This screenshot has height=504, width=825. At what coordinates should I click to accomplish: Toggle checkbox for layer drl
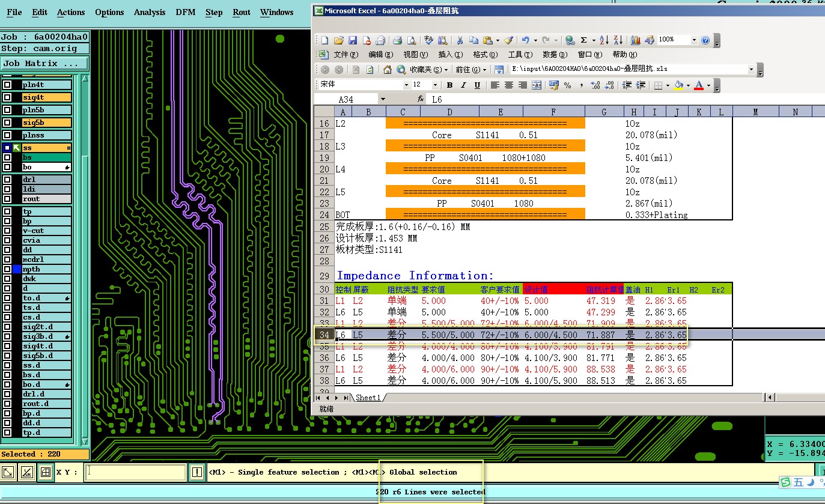7,180
